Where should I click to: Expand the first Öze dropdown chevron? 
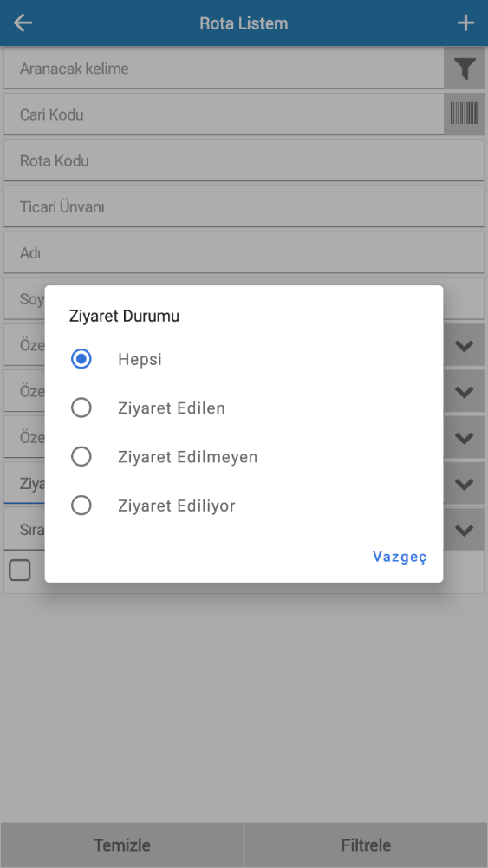click(465, 345)
